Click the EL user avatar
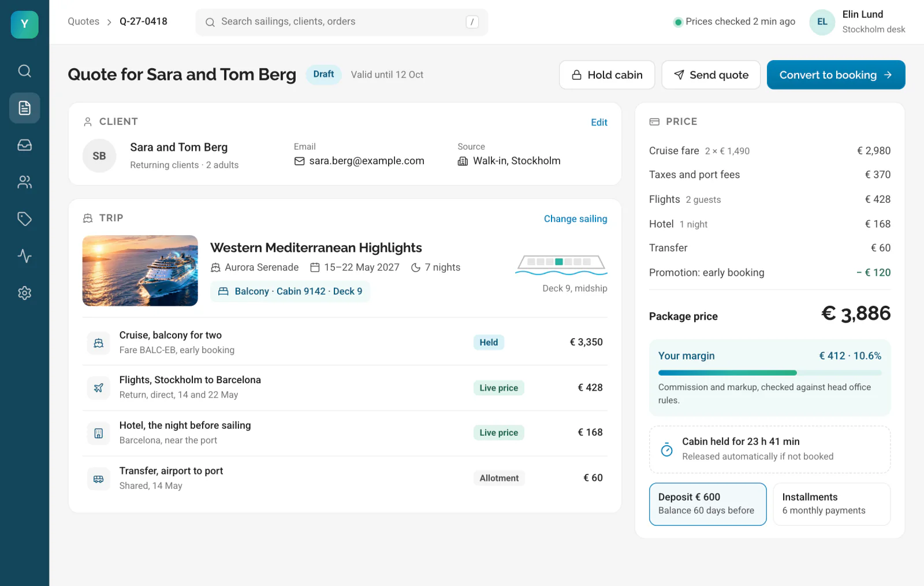This screenshot has height=586, width=924. click(x=822, y=22)
